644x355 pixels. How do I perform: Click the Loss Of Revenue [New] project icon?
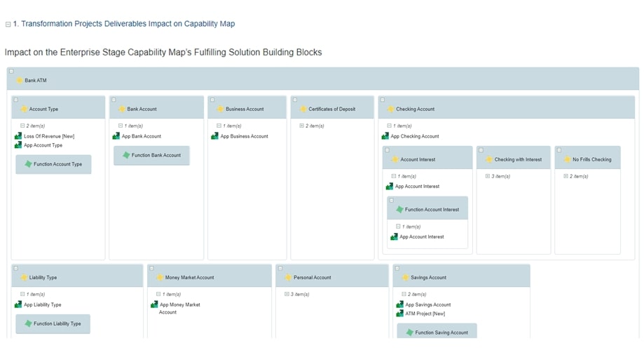pyautogui.click(x=18, y=136)
